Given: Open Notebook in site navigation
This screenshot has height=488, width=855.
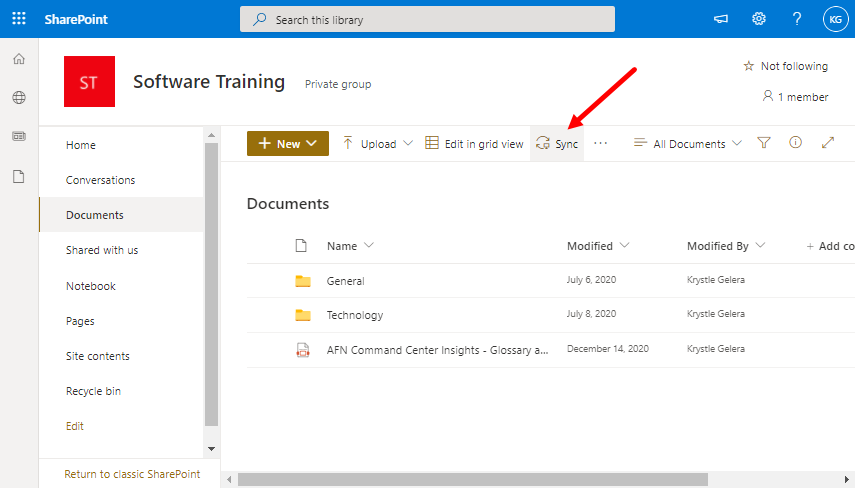Looking at the screenshot, I should point(91,286).
